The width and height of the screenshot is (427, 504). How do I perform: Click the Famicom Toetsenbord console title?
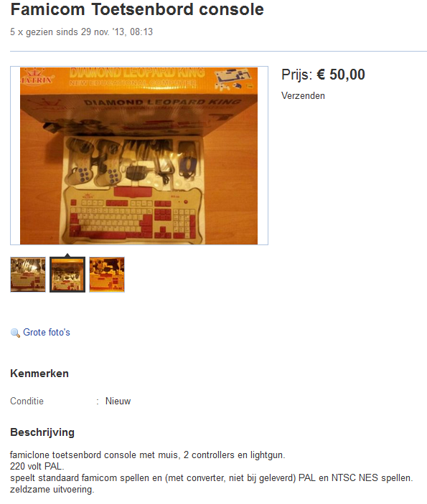click(x=137, y=9)
